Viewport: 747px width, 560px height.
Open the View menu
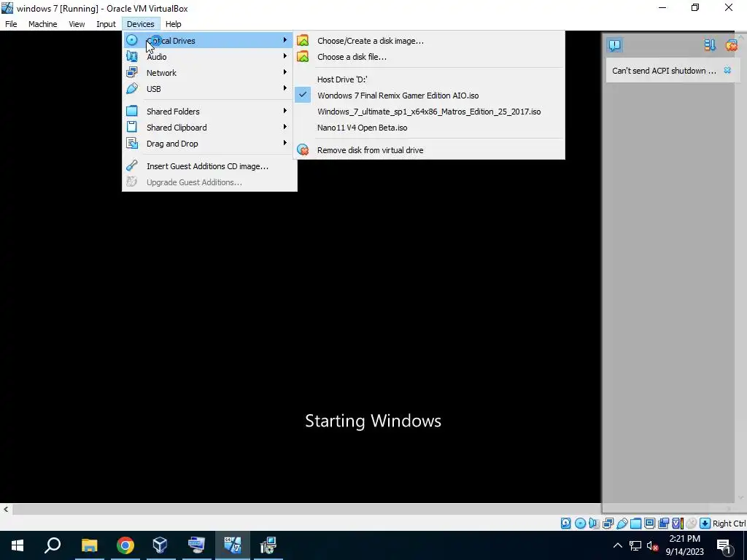[77, 24]
